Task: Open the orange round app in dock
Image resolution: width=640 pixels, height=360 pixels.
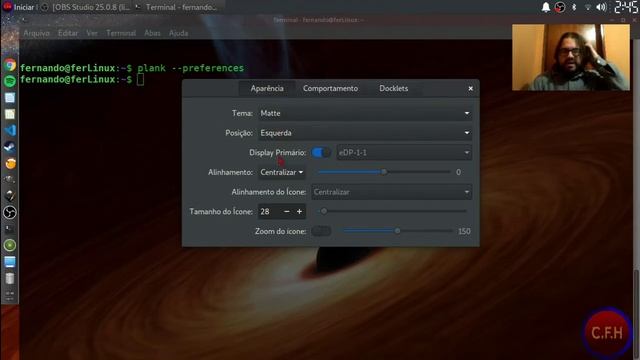Action: 10,163
